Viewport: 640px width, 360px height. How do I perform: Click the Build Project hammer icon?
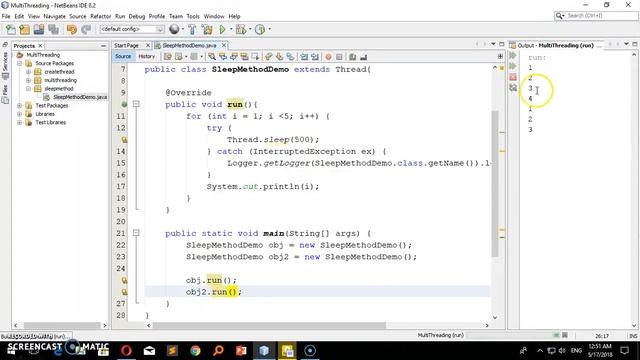point(192,29)
